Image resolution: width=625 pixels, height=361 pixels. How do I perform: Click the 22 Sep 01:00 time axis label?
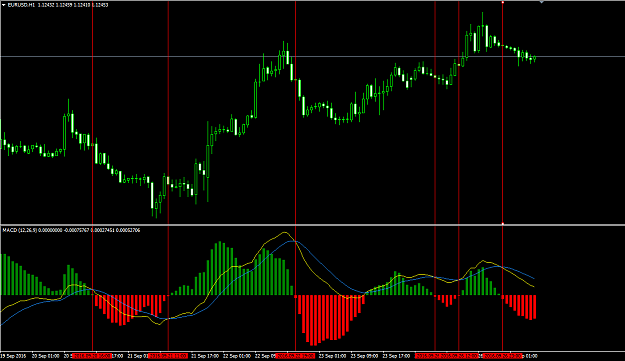(x=237, y=356)
